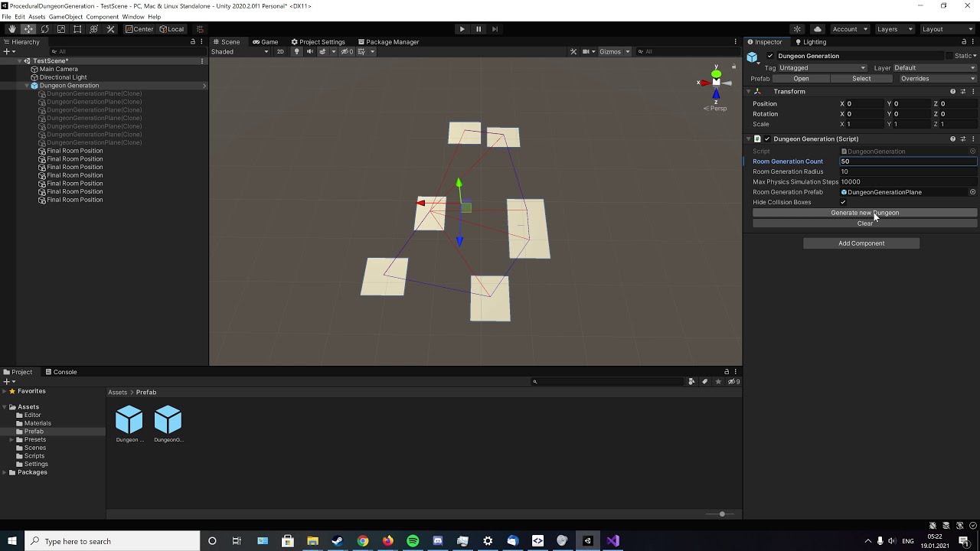
Task: Select the Rotate tool
Action: pos(44,29)
